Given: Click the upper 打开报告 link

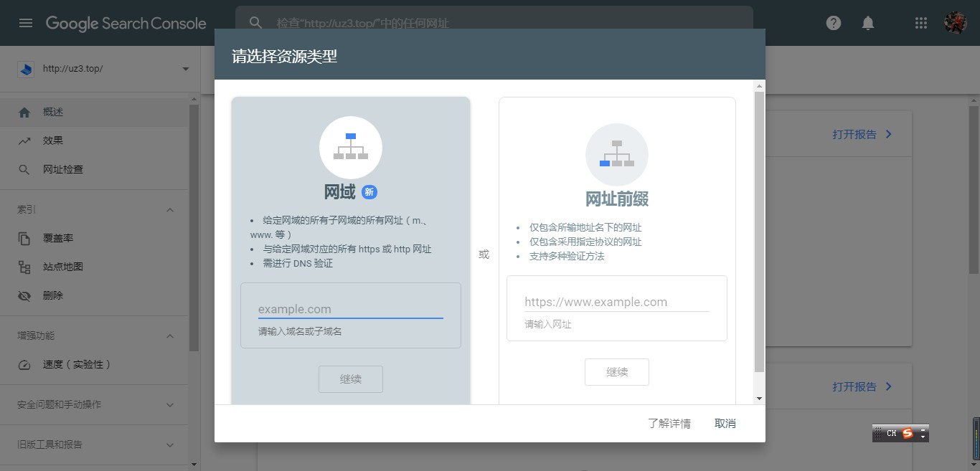Looking at the screenshot, I should click(862, 134).
